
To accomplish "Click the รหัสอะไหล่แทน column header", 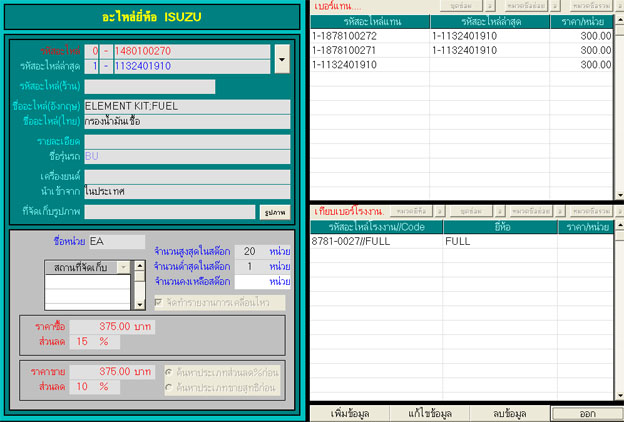I will 370,22.
